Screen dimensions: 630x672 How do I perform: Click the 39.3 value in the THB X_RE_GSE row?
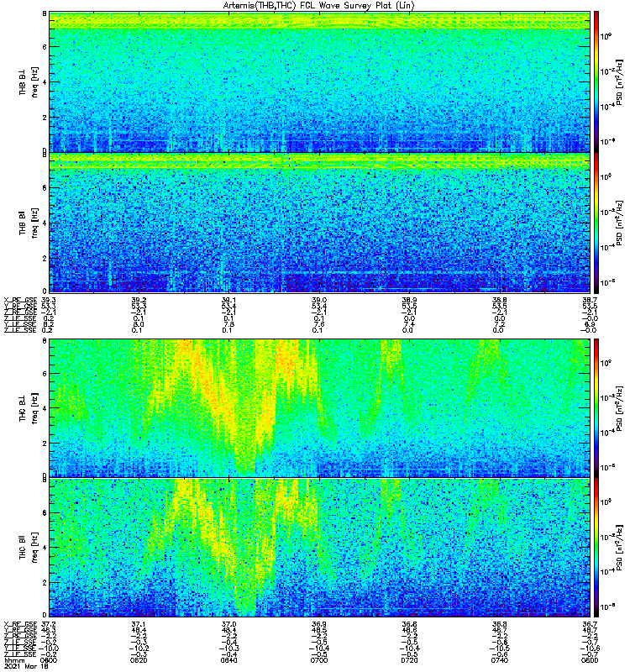[49, 300]
